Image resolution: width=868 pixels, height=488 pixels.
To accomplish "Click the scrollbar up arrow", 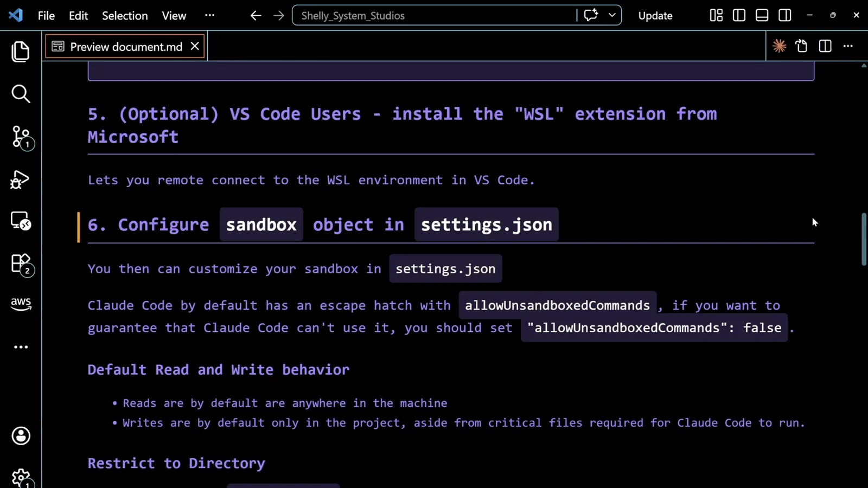I will tap(864, 66).
